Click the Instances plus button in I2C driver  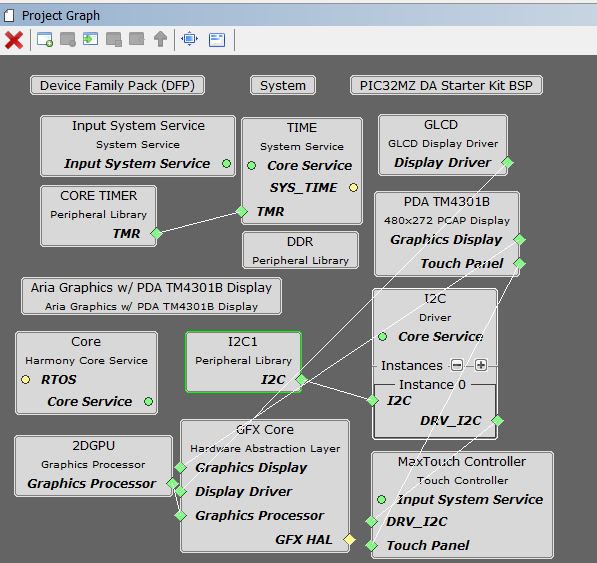[480, 365]
